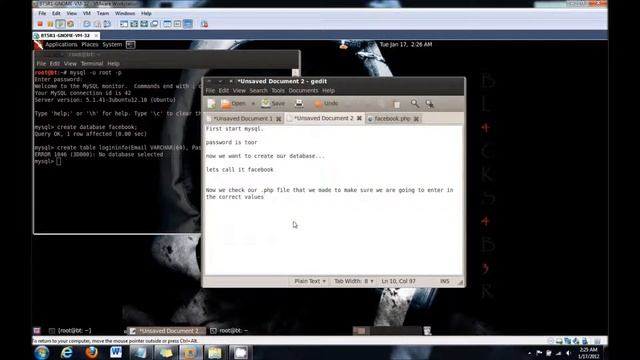Undo the last edit in gedit
Image resolution: width=640 pixels, height=360 pixels.
tap(326, 104)
